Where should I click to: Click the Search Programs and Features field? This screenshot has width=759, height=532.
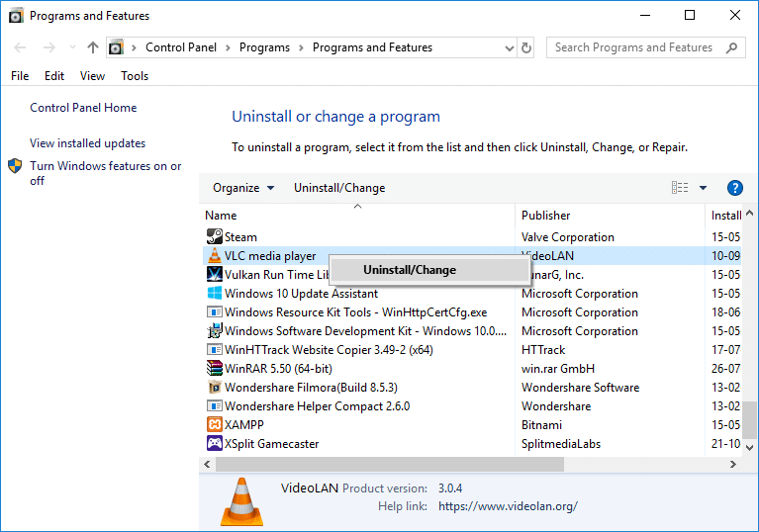(x=633, y=47)
